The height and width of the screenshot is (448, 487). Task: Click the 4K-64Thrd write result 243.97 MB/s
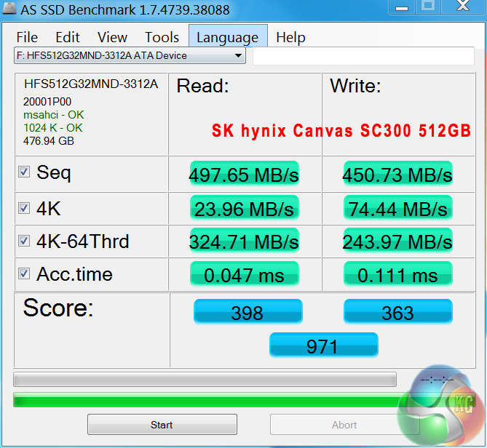397,241
